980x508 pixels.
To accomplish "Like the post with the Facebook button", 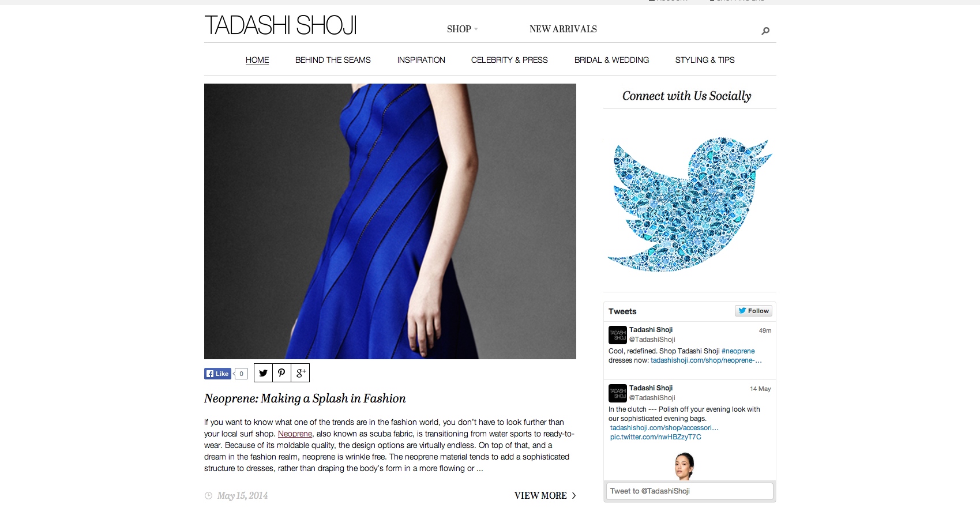I will [x=217, y=374].
